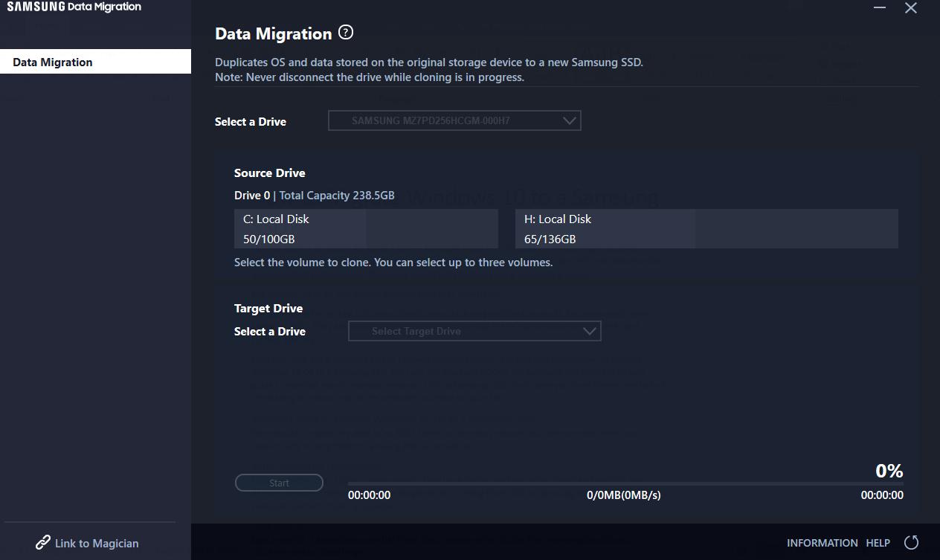Open the source drive SAMSUNG MZ7PD256HCGM dropdown

pyautogui.click(x=454, y=120)
